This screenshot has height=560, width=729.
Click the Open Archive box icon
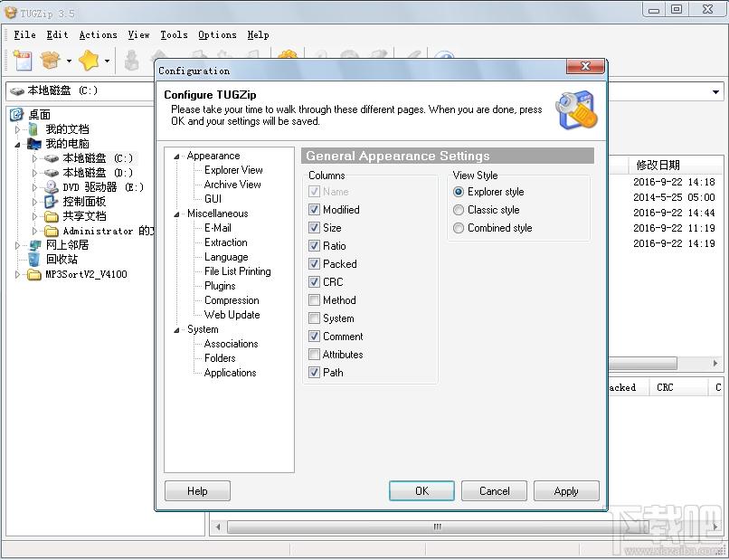pyautogui.click(x=51, y=61)
